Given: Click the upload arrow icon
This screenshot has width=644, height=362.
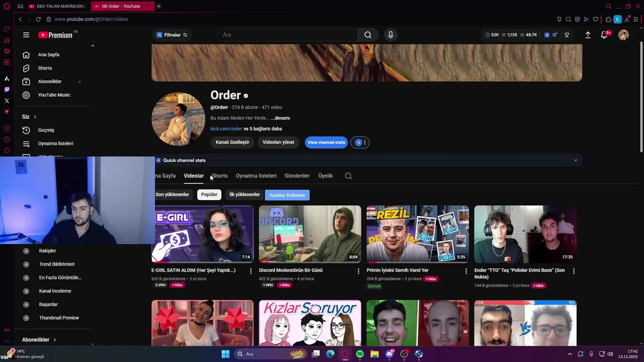Looking at the screenshot, I should [588, 35].
